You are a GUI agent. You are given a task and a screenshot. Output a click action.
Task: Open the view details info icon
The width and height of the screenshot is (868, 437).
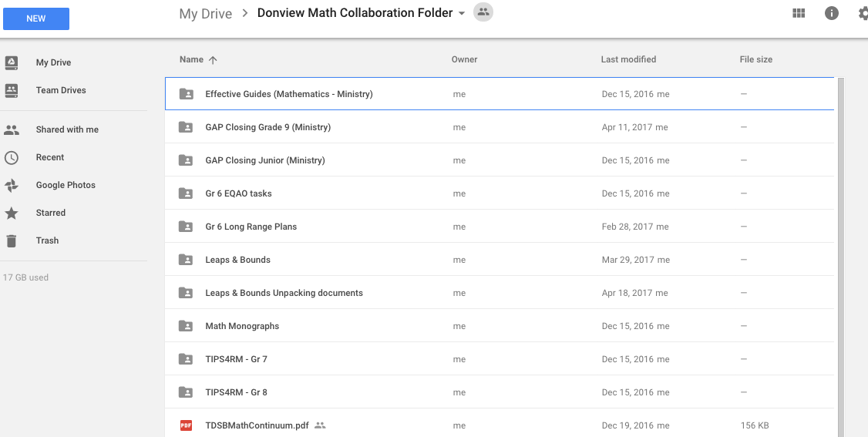tap(831, 13)
